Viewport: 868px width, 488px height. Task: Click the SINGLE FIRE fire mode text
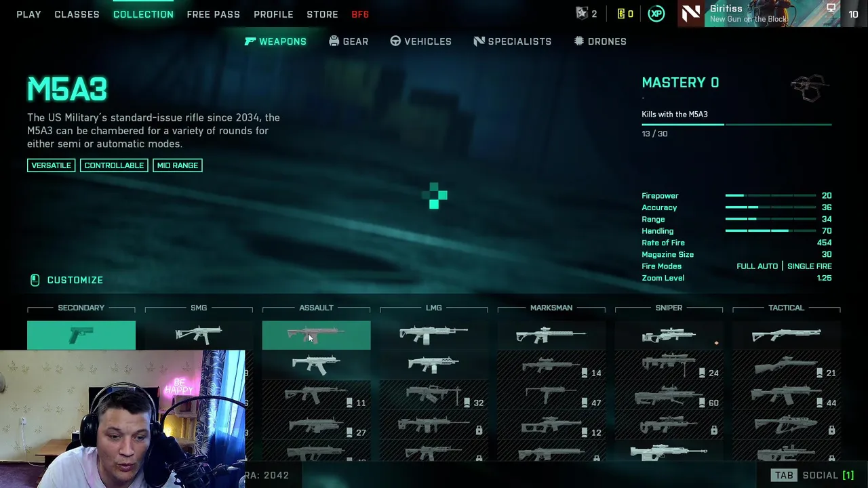coord(809,266)
